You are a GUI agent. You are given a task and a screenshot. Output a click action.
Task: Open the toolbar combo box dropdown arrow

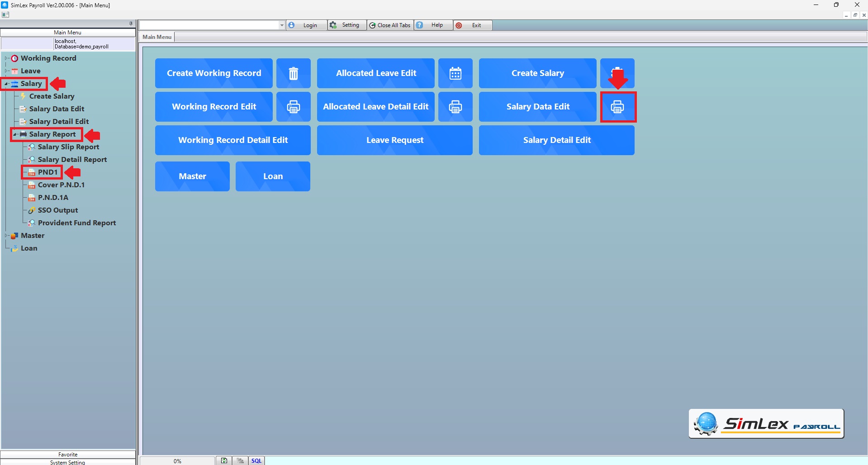click(282, 25)
